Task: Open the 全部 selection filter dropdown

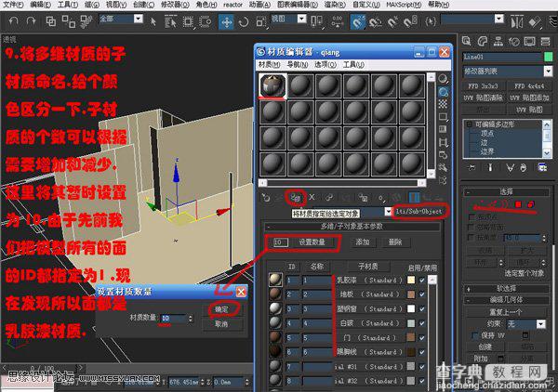Action: [x=139, y=19]
